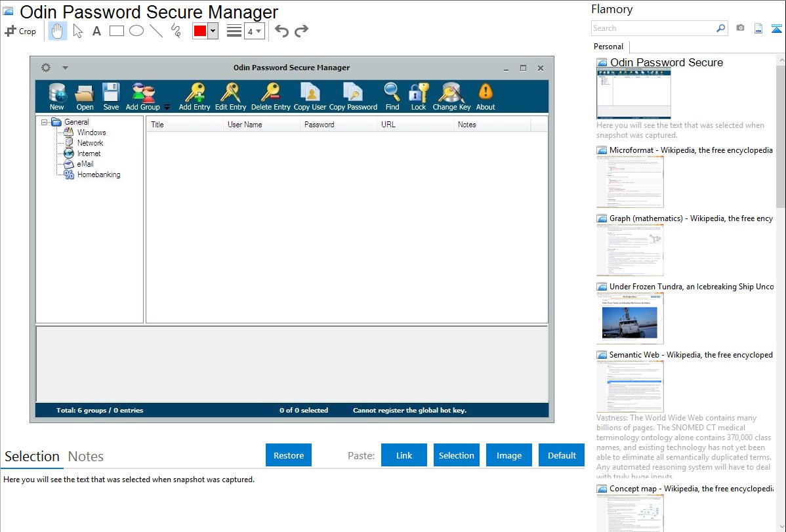Click the Paste Link button

(x=404, y=455)
